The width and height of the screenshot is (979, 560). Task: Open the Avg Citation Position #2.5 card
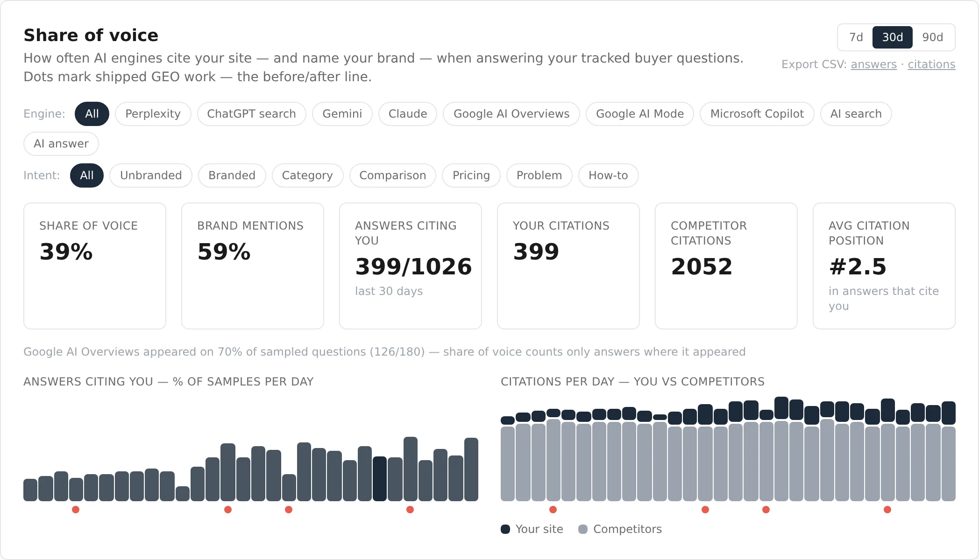click(x=884, y=266)
